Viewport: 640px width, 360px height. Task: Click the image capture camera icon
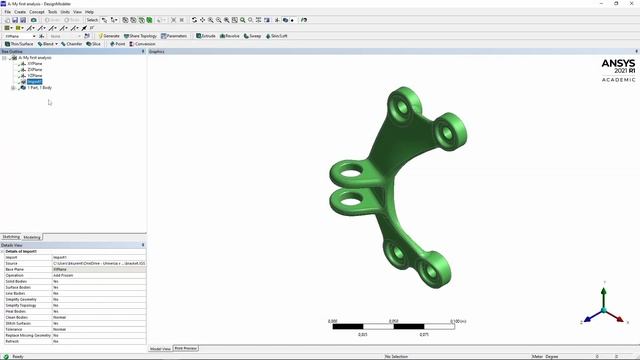[x=33, y=20]
